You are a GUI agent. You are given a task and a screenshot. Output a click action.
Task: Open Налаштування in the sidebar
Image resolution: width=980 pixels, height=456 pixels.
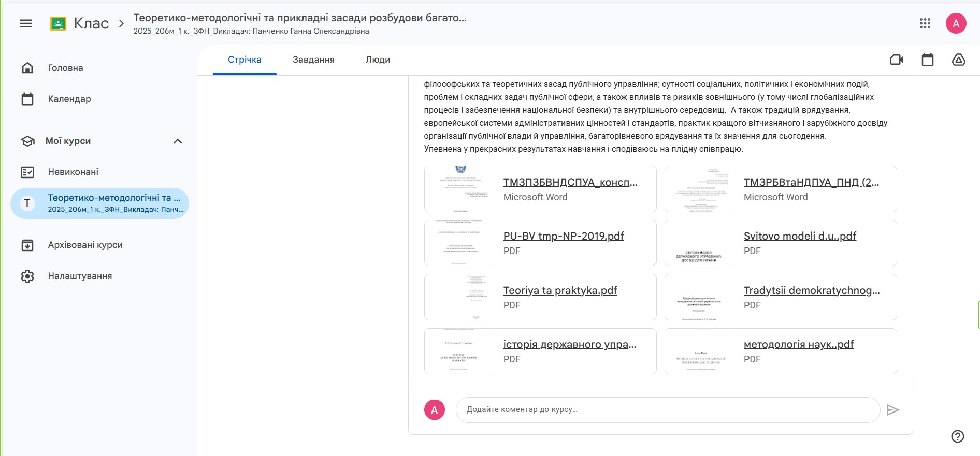coord(80,276)
